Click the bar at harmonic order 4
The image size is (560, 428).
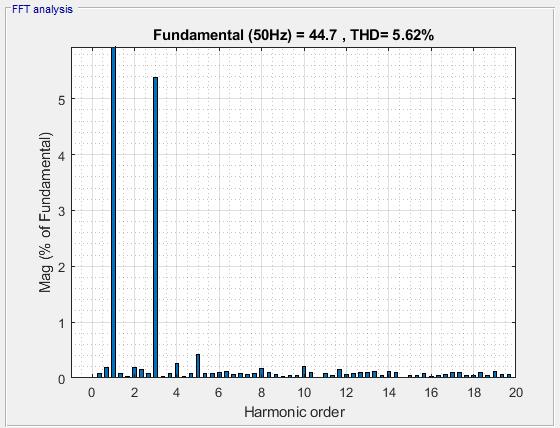(177, 370)
